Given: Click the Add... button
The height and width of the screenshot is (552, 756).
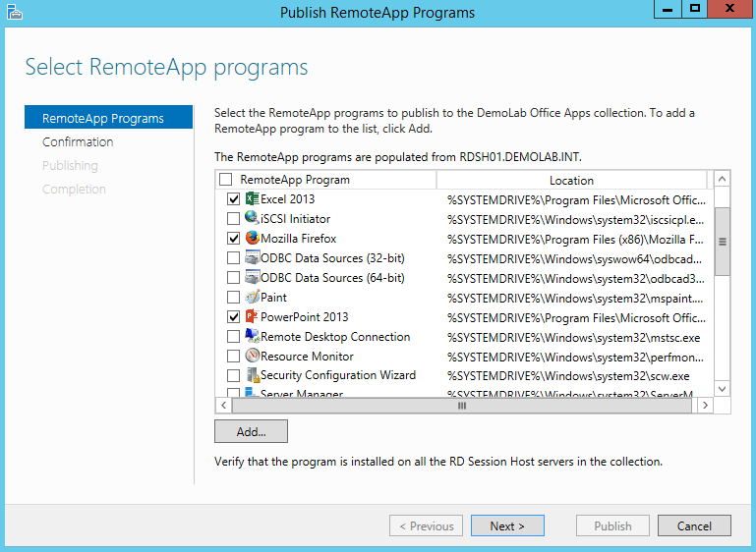Looking at the screenshot, I should pyautogui.click(x=251, y=431).
